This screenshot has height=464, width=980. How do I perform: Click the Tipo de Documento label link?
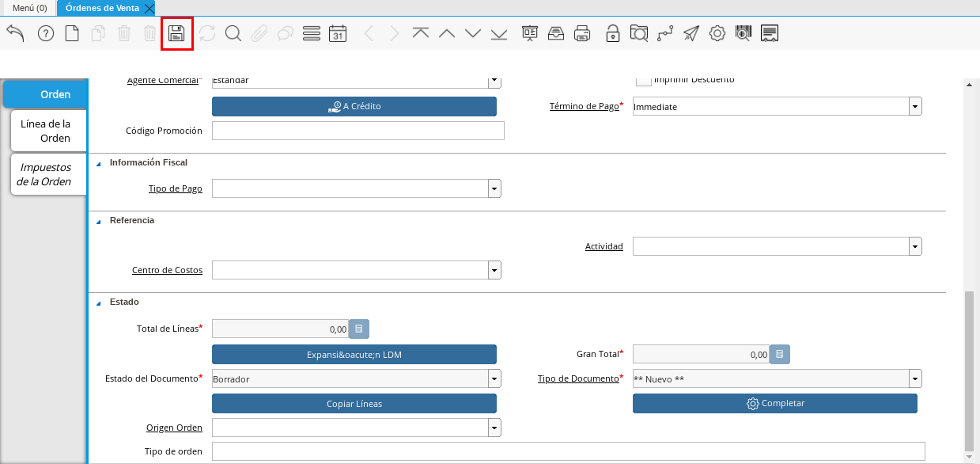tap(577, 378)
